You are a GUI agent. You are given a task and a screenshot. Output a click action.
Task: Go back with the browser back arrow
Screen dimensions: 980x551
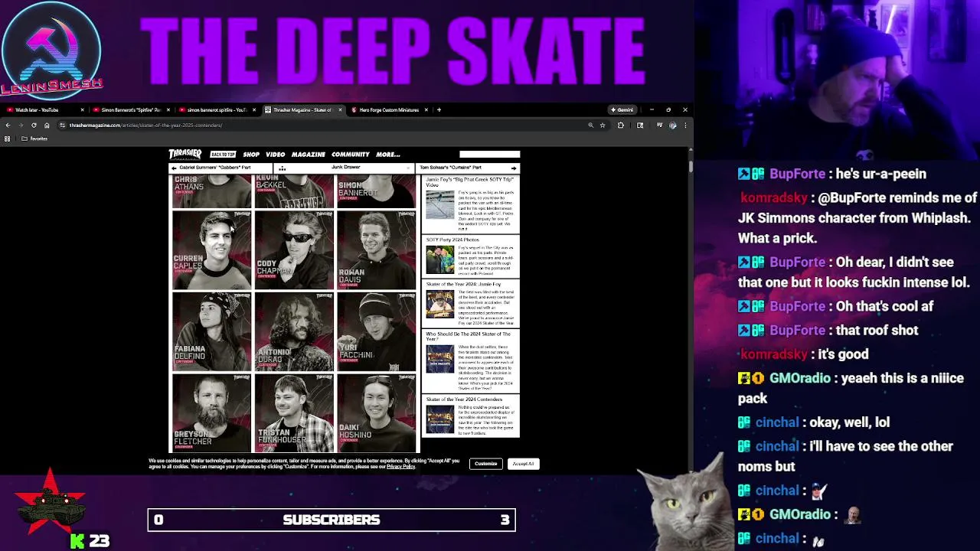pyautogui.click(x=8, y=125)
